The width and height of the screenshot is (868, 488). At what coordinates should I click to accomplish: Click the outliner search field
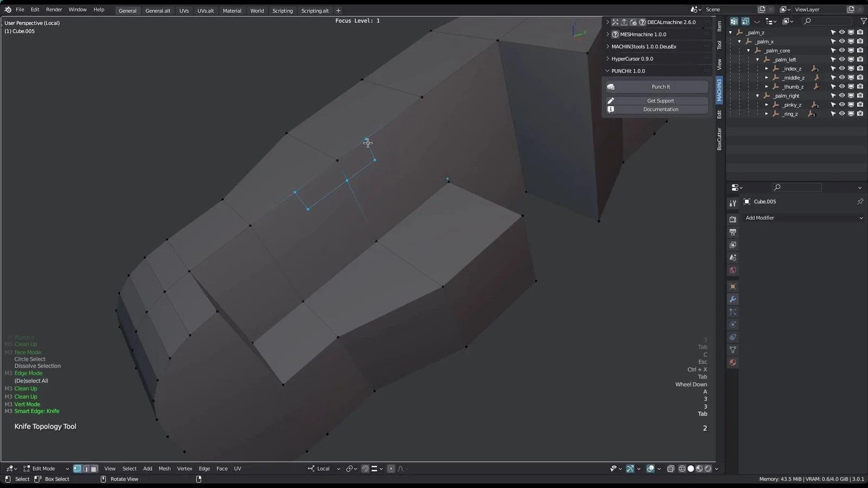coord(827,21)
